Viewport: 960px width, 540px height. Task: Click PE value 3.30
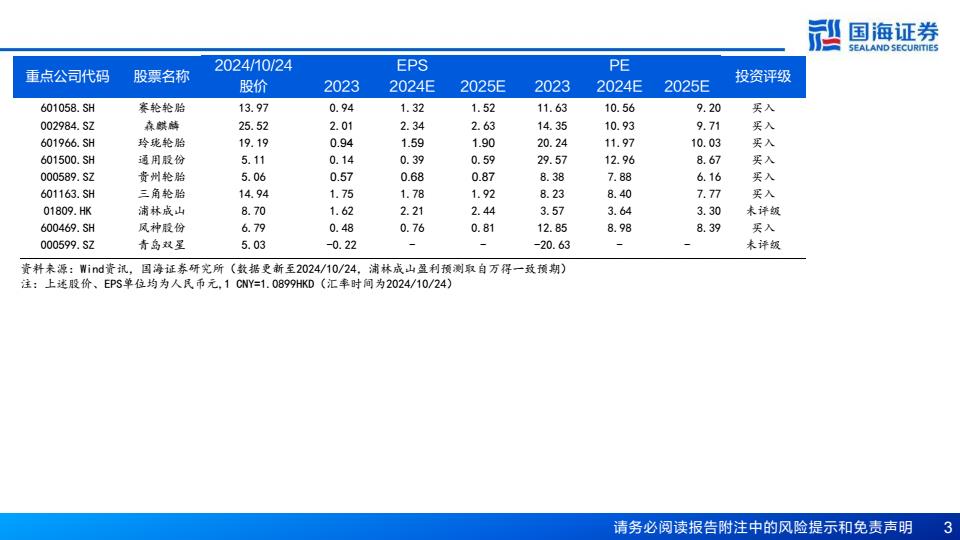tap(708, 211)
